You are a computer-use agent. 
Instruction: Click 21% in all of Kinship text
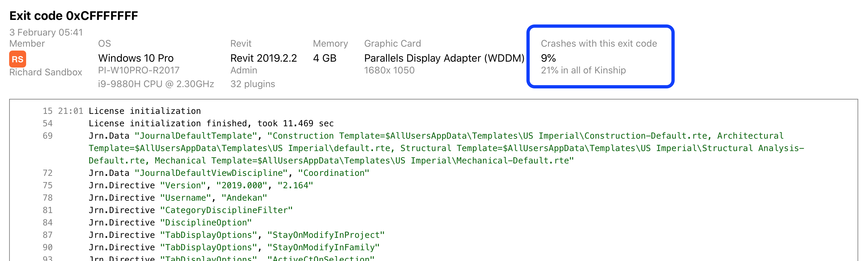tap(583, 70)
